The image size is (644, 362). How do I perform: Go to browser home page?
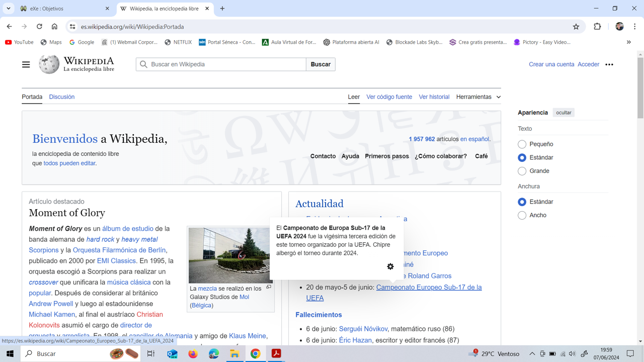(x=54, y=27)
